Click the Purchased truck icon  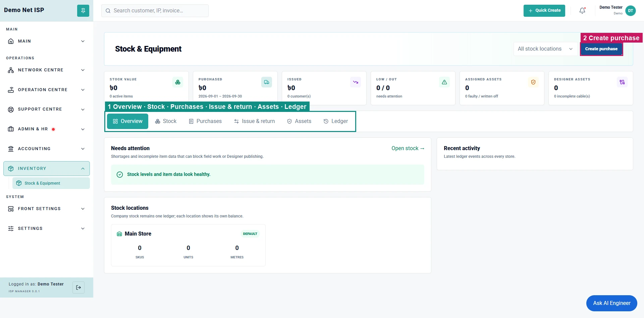(267, 82)
